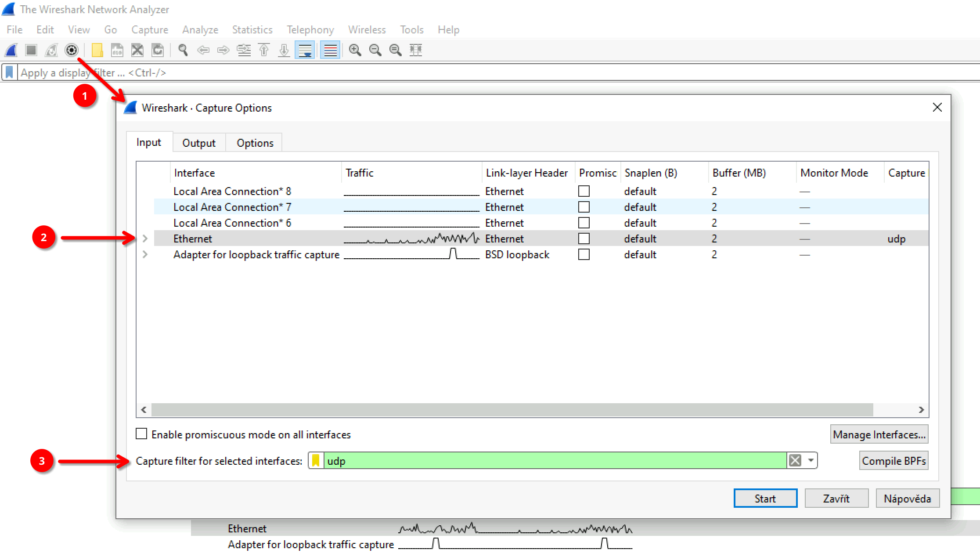Click the zoom in magnifier icon

click(x=355, y=50)
